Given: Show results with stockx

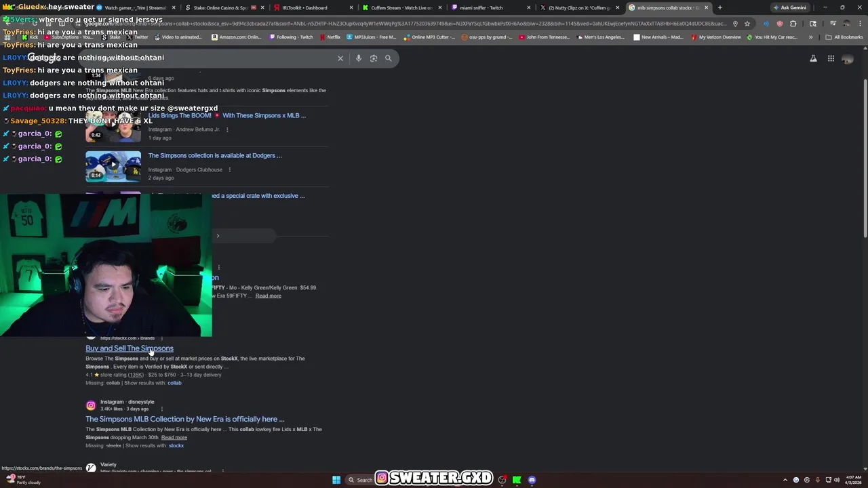Looking at the screenshot, I should click(176, 445).
